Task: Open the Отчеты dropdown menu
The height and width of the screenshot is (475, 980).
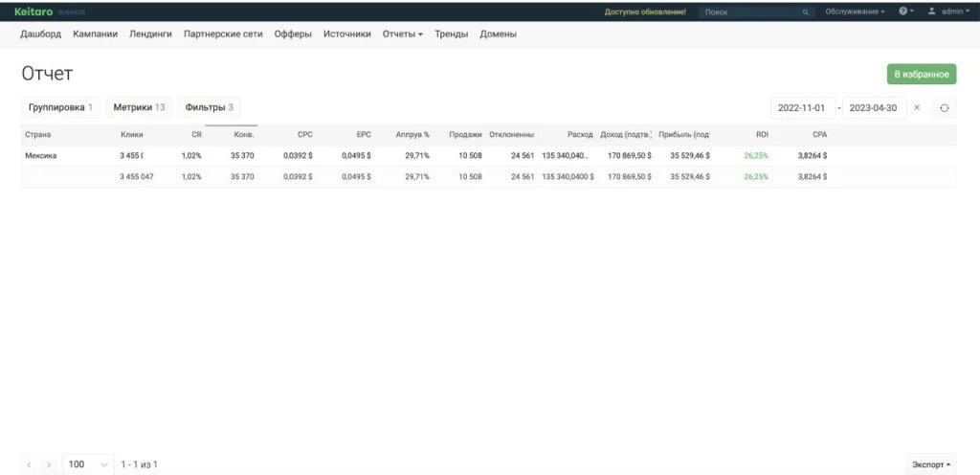Action: pos(403,34)
